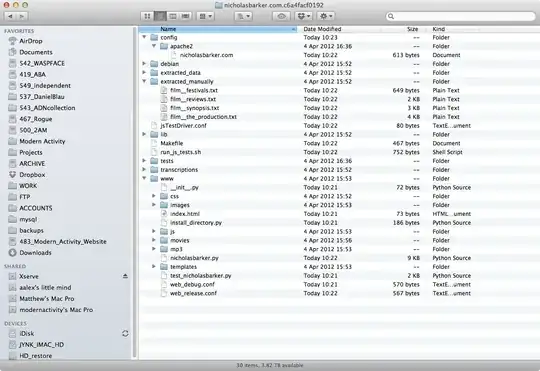Select the Makefile document icon
The width and height of the screenshot is (540, 371).
pos(154,143)
